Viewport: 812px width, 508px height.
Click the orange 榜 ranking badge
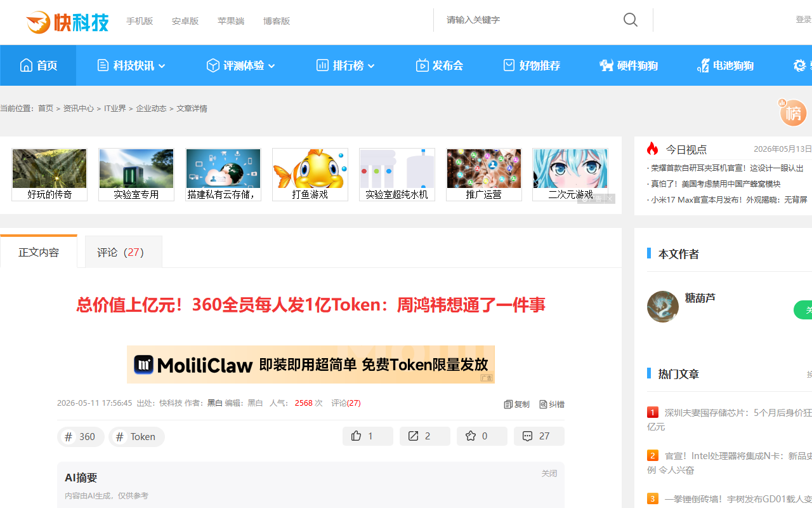point(793,112)
